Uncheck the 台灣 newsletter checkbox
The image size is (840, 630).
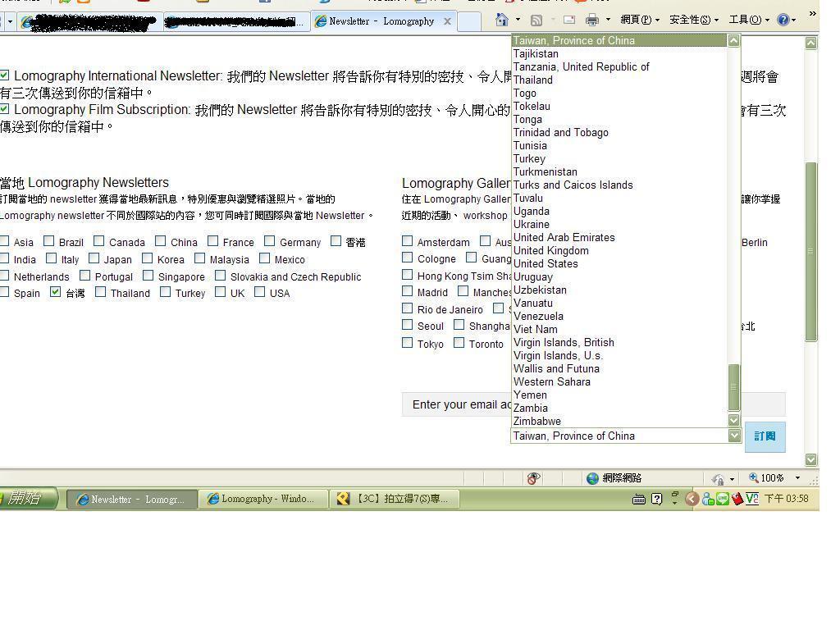click(55, 292)
